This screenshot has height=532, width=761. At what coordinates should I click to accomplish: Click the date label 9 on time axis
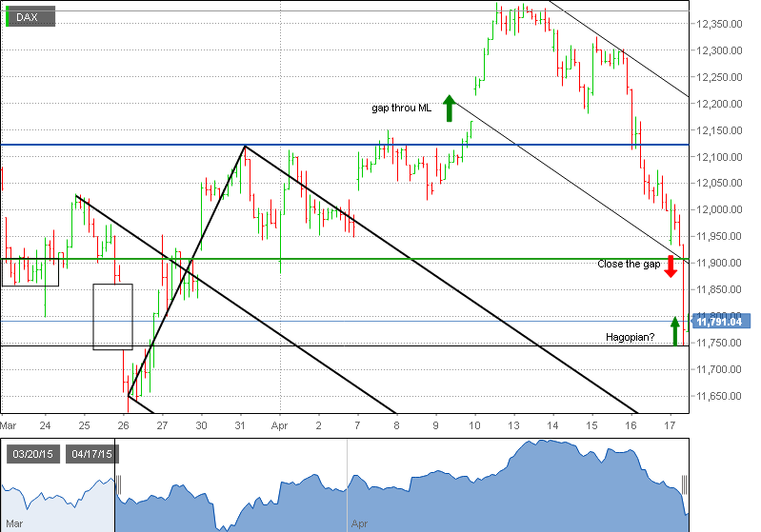(x=436, y=425)
